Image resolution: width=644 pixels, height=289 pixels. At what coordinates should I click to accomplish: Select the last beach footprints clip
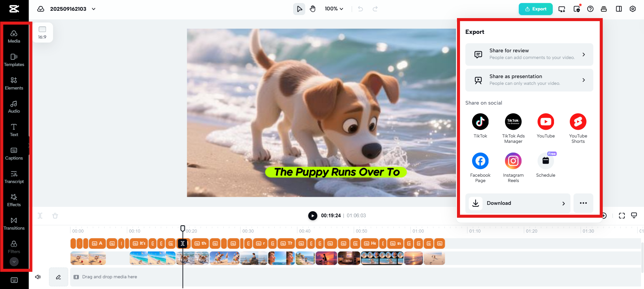tap(434, 258)
